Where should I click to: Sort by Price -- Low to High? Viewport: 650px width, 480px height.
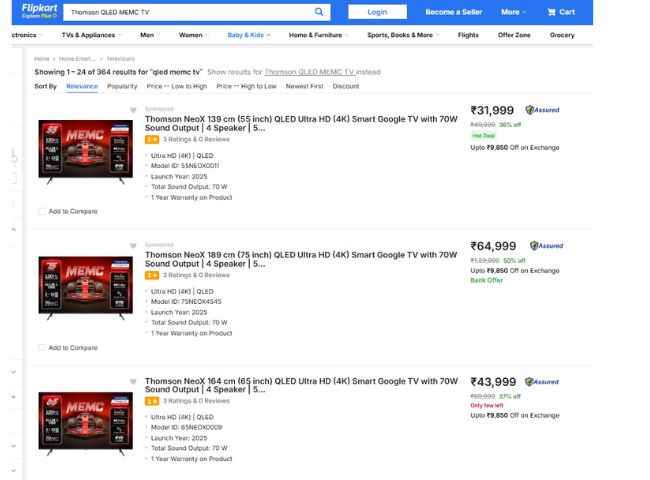[x=176, y=86]
